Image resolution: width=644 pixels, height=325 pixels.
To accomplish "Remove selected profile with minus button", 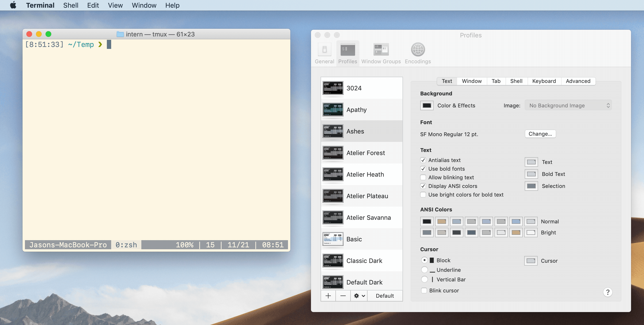I will tap(343, 296).
